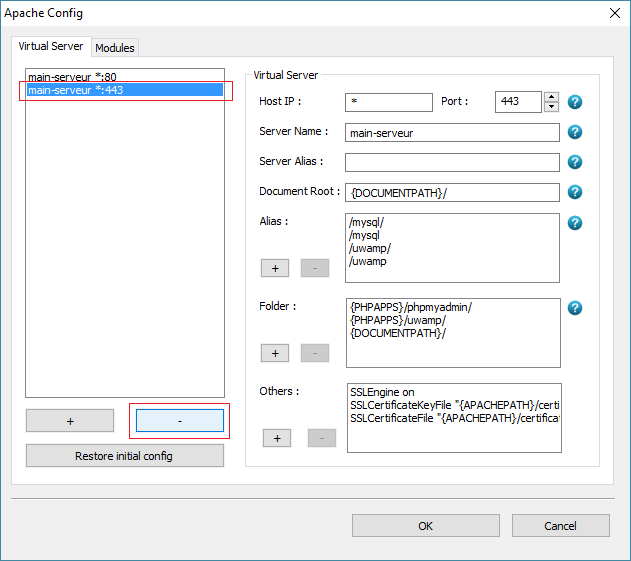Remove selected virtual server with minus button
Viewport: 631px width, 561px height.
(x=180, y=421)
